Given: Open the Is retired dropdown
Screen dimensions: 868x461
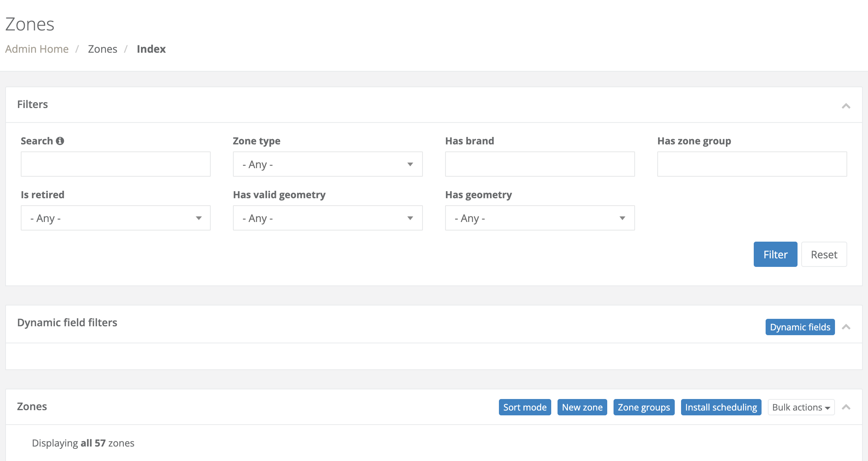Looking at the screenshot, I should [x=115, y=218].
